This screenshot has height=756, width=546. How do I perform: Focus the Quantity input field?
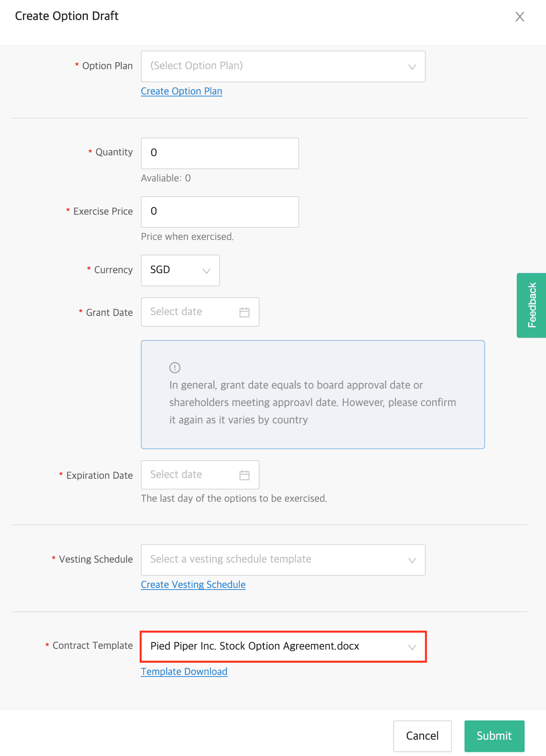point(220,153)
